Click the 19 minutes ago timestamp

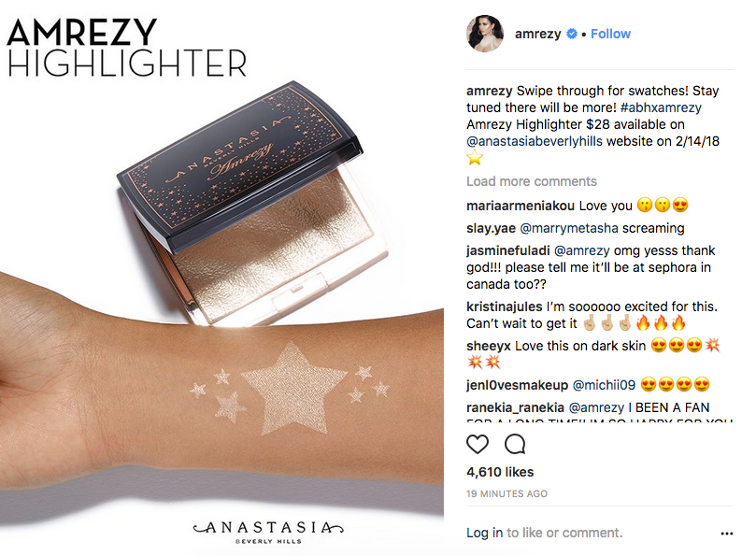[506, 493]
